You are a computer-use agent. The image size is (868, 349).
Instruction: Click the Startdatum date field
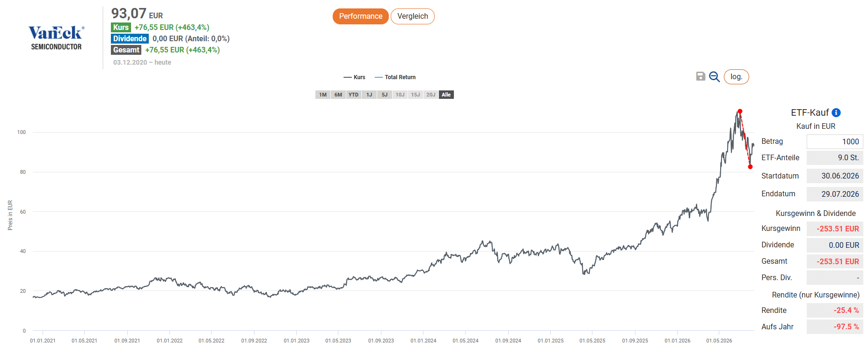(x=835, y=176)
